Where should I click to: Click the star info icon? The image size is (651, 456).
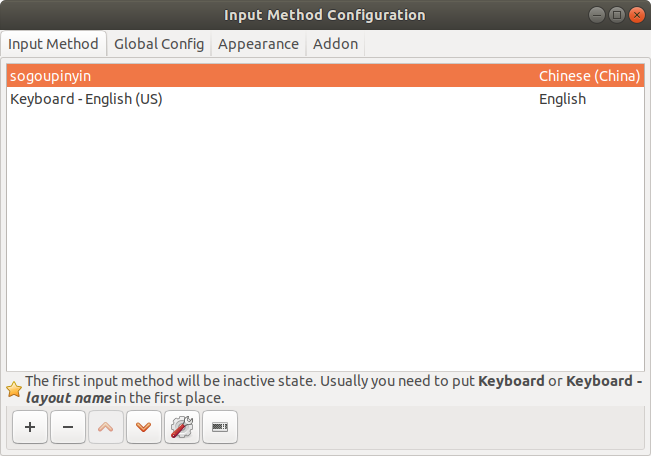pos(14,389)
